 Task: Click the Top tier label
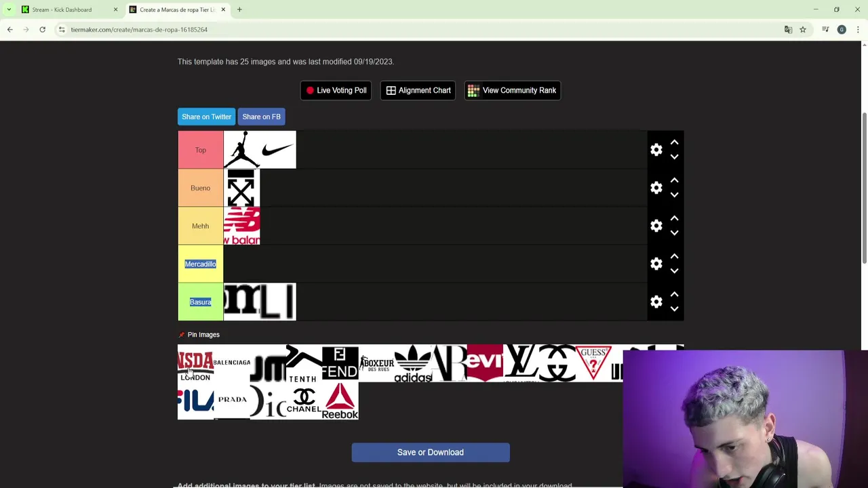coord(200,150)
